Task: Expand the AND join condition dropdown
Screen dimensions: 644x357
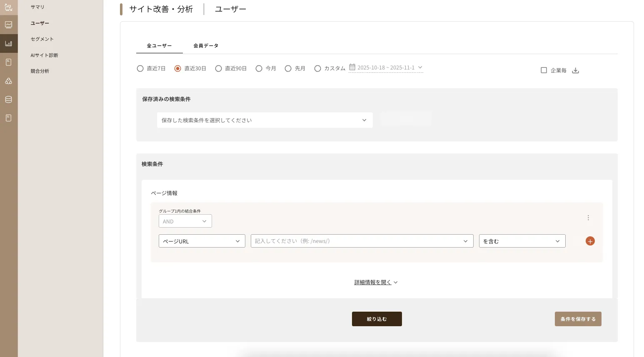Action: click(185, 221)
